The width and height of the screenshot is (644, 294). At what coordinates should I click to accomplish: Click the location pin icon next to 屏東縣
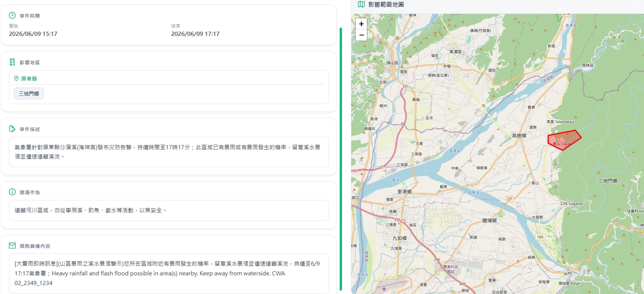click(16, 78)
